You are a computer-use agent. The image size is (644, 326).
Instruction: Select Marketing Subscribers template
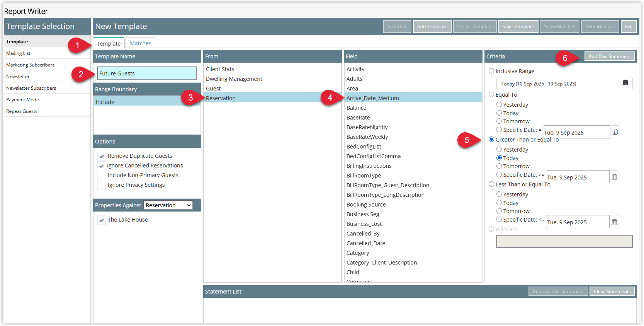point(47,65)
